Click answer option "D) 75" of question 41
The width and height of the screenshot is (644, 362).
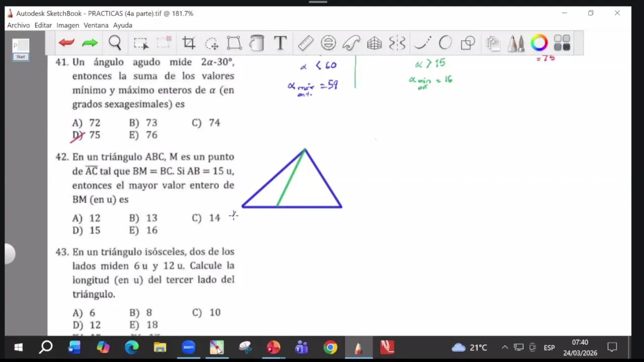tap(86, 135)
